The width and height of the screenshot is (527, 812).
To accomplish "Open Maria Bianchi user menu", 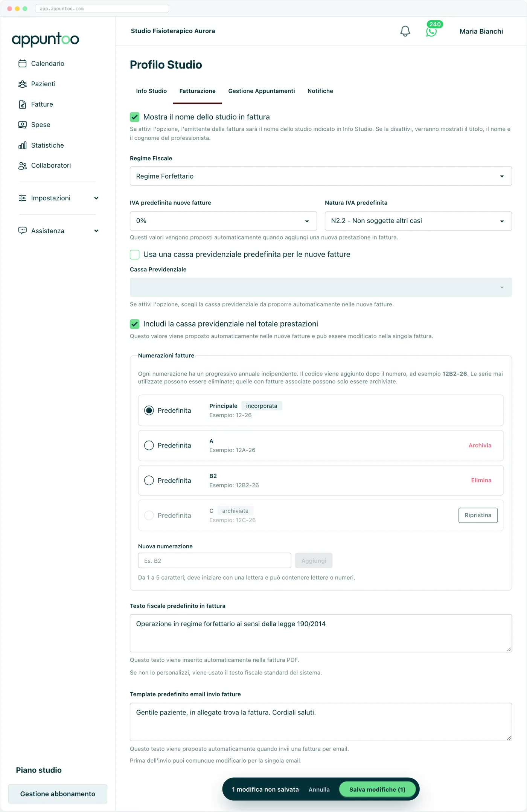I will click(481, 32).
